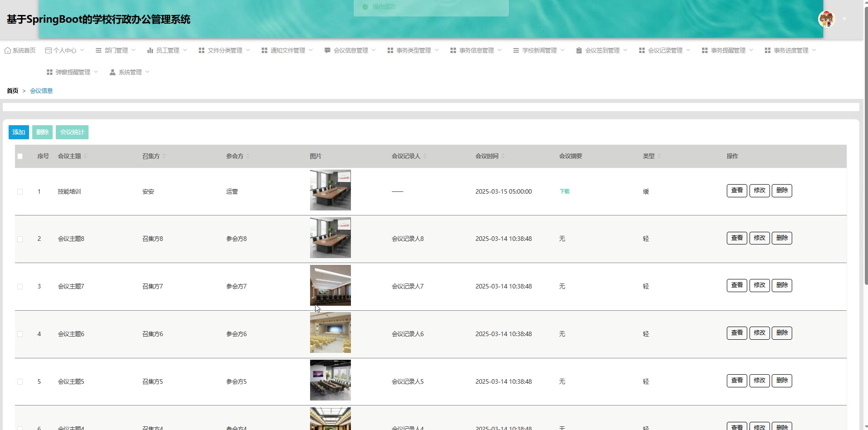This screenshot has height=430, width=868.
Task: Check the checkbox for row 技能培训
Action: [x=20, y=191]
